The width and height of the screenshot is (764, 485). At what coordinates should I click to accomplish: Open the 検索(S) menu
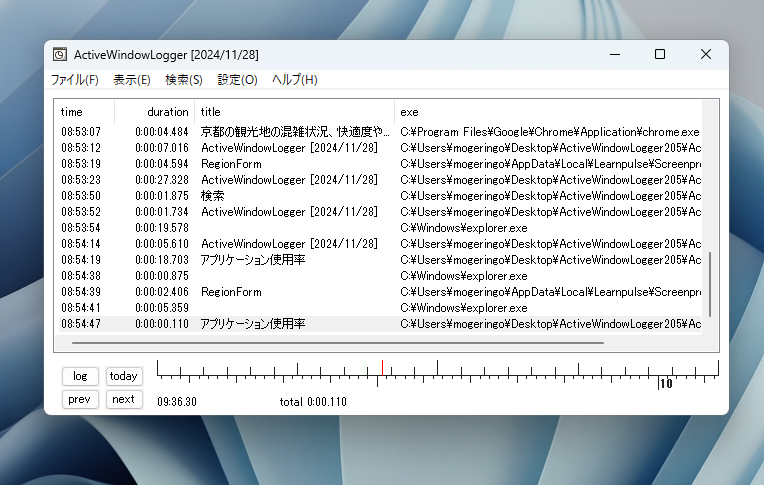point(184,80)
